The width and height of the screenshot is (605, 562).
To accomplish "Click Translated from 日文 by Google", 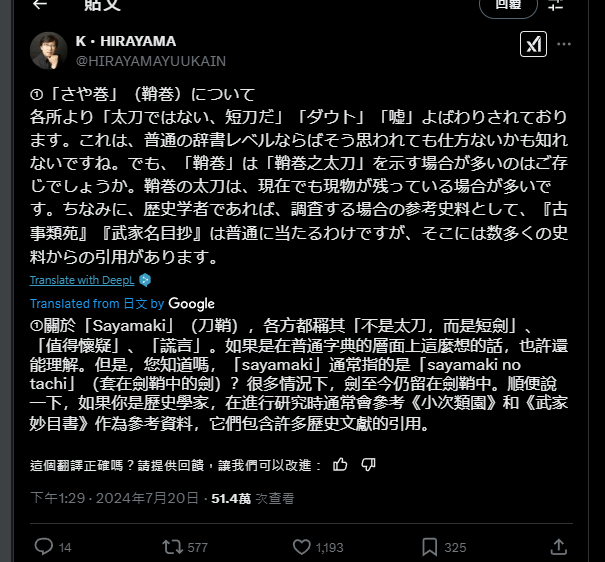I will [122, 304].
